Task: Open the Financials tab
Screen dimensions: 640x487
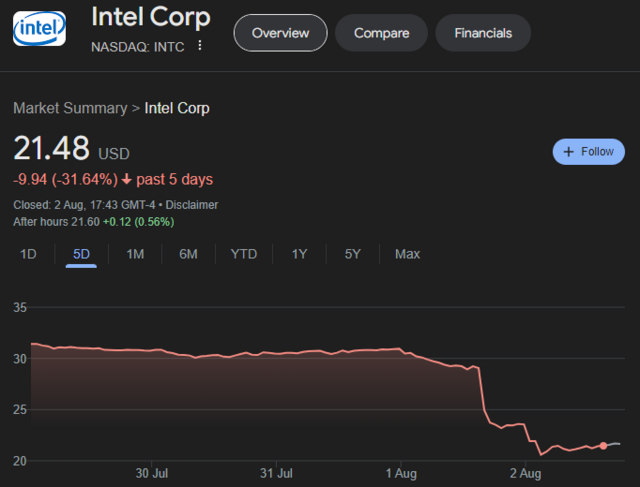Action: [483, 33]
